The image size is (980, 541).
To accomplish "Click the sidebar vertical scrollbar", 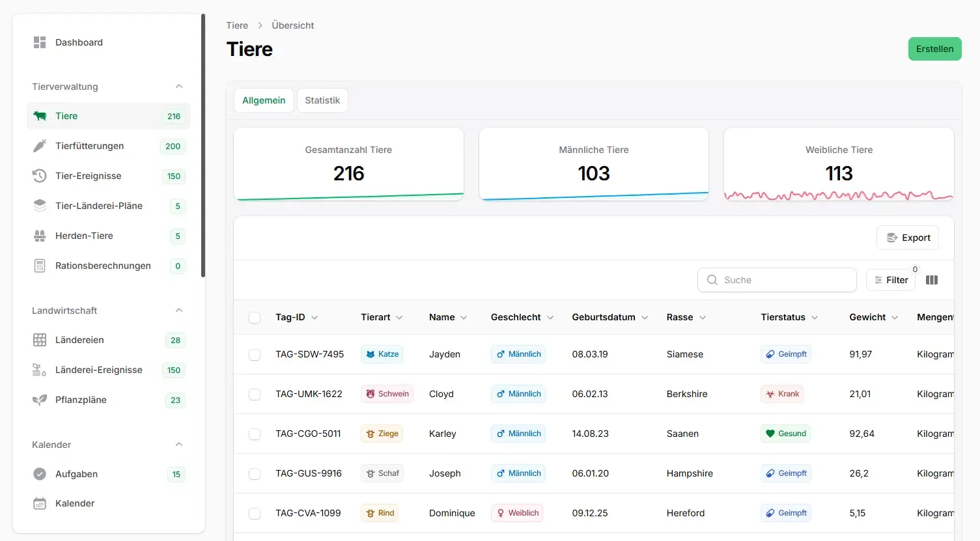I will coord(203,146).
